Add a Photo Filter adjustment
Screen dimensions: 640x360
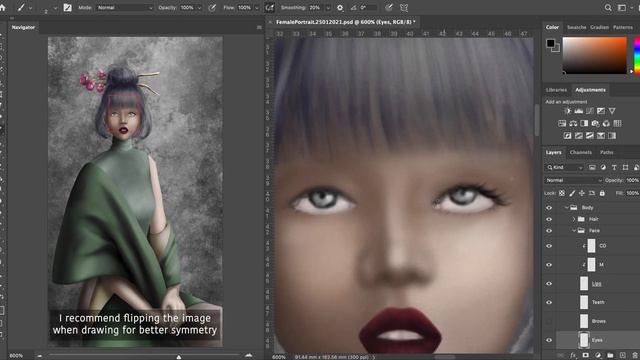pyautogui.click(x=595, y=123)
